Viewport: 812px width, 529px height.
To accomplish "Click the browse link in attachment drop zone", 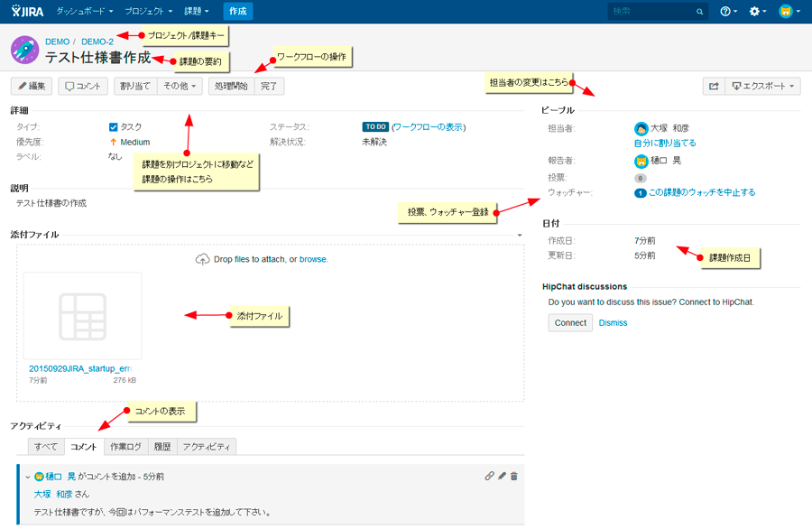I will click(x=313, y=259).
